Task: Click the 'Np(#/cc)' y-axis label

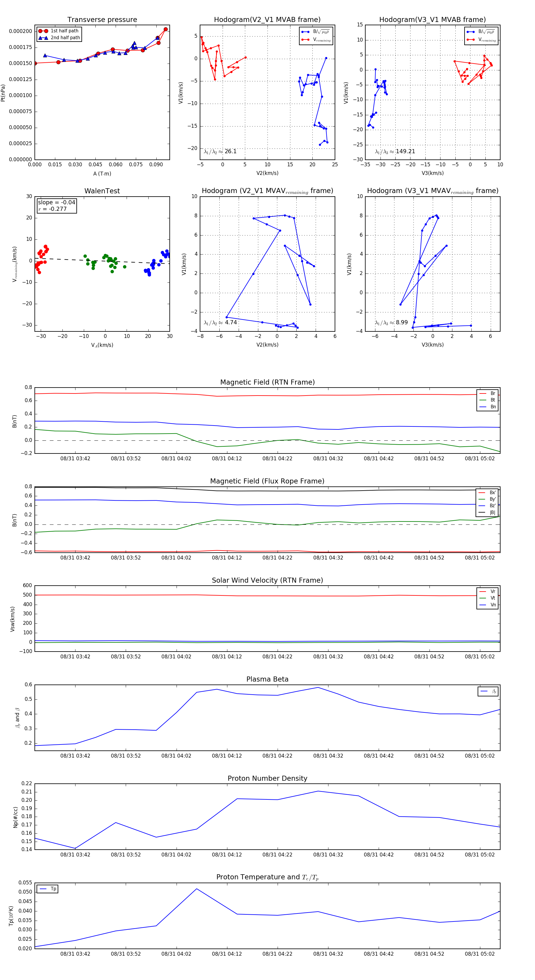Action: click(15, 817)
